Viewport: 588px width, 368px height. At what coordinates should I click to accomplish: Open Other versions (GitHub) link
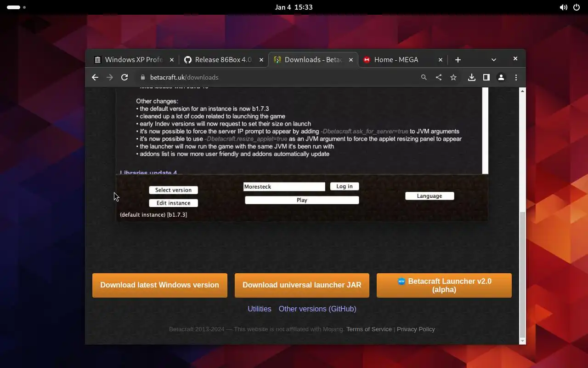point(317,309)
